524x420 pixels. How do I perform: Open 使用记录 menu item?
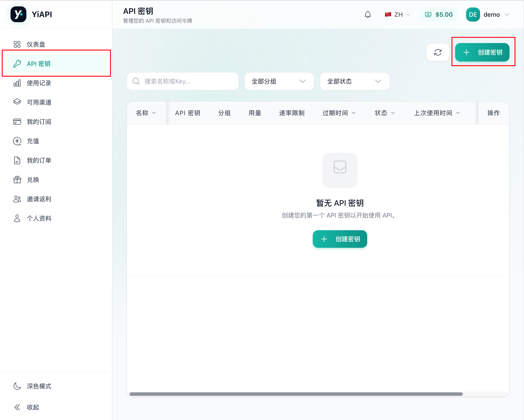(56, 83)
